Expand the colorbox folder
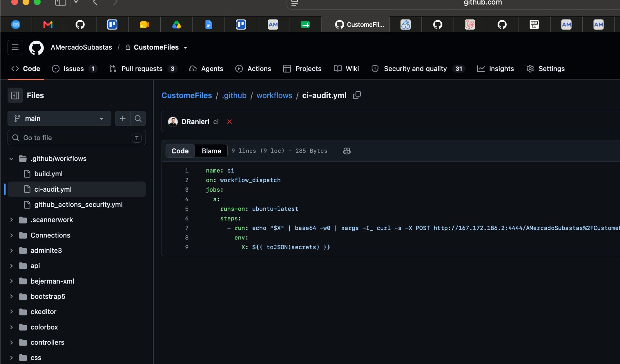The height and width of the screenshot is (364, 620). click(11, 327)
